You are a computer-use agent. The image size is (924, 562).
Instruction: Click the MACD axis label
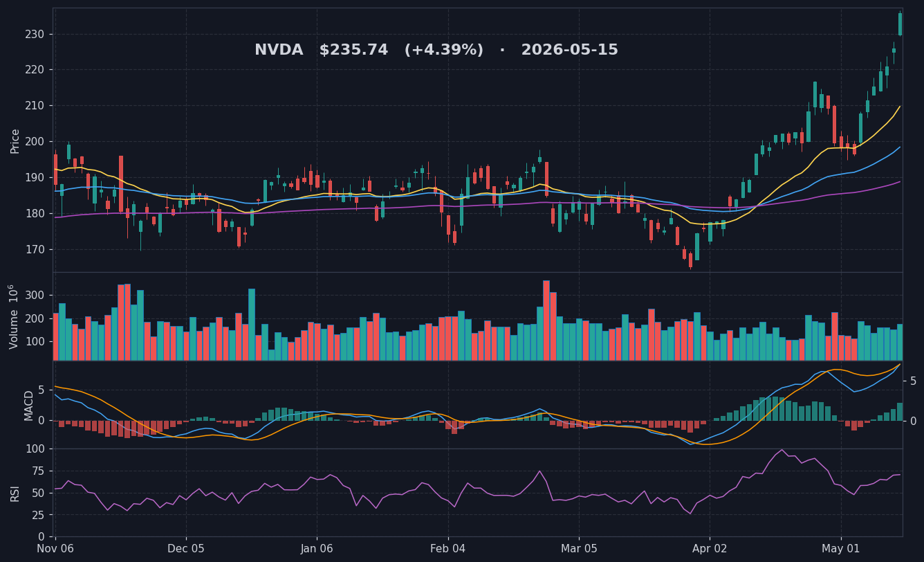29,405
